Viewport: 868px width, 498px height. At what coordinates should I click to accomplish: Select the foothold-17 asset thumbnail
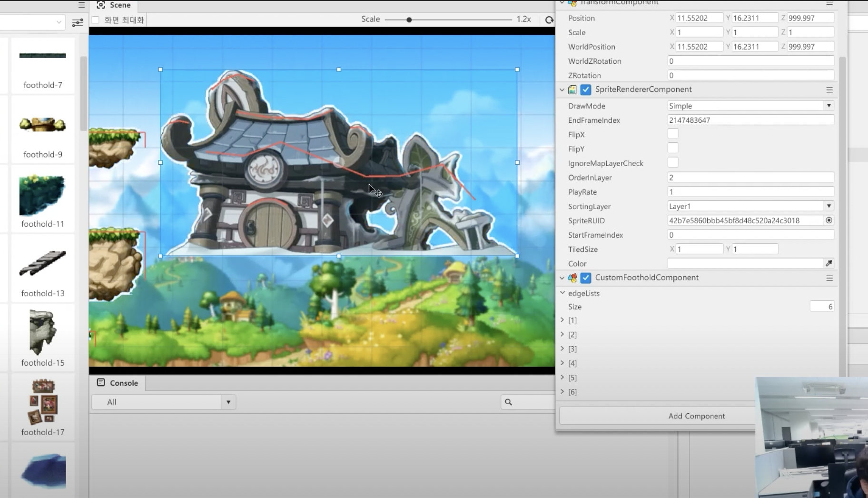pos(43,402)
